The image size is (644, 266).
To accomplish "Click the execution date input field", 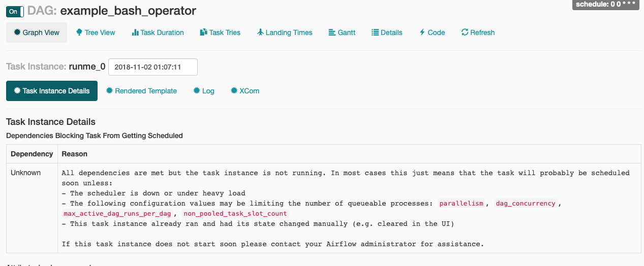I will tap(153, 67).
